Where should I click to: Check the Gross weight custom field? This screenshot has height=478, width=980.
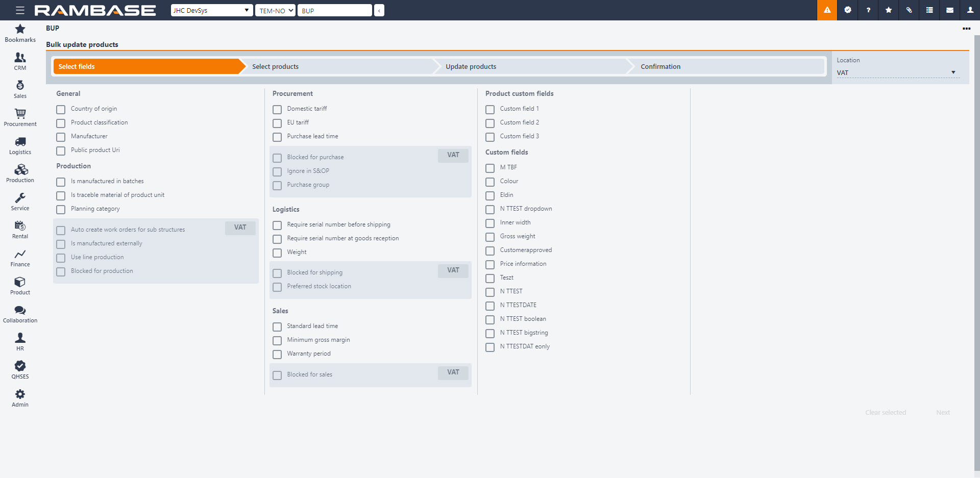coord(490,237)
